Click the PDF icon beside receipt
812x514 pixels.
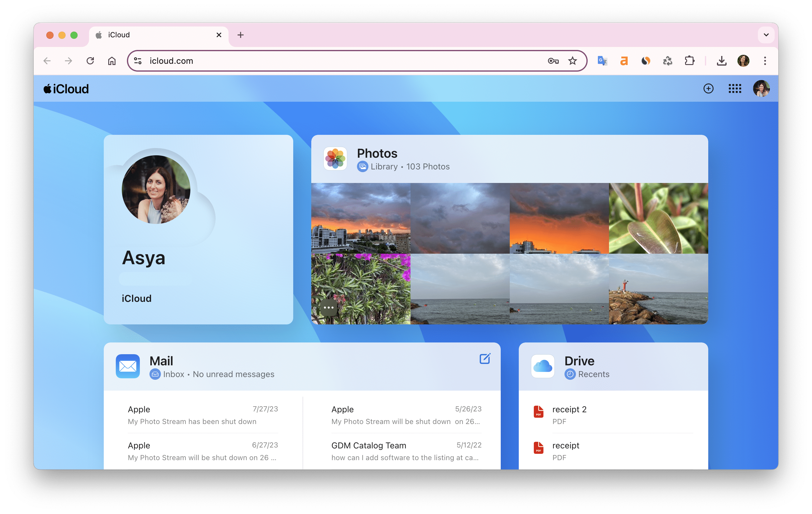tap(539, 447)
